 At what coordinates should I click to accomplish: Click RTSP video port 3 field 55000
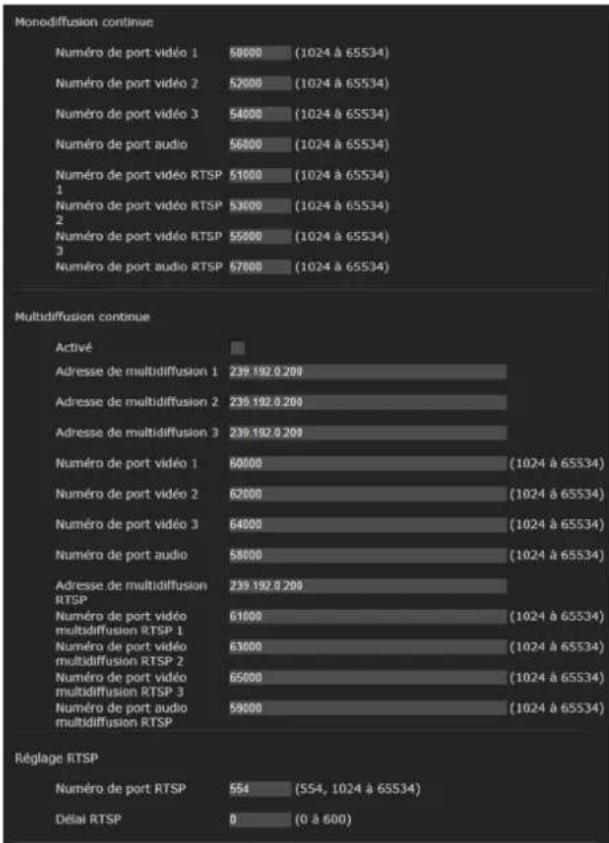tap(260, 237)
